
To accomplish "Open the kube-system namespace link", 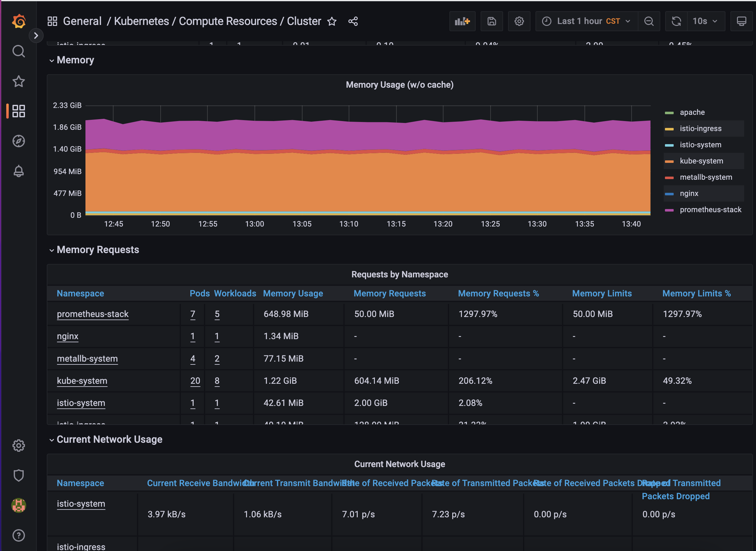I will coord(82,381).
